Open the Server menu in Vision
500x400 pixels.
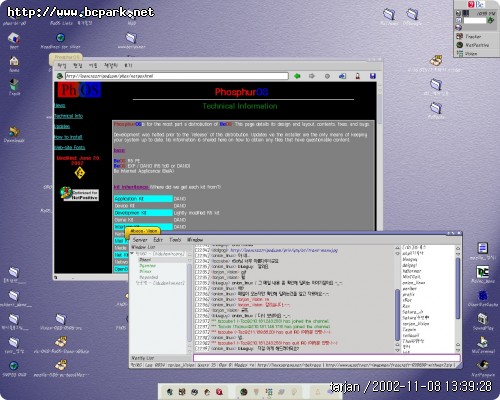pos(140,240)
